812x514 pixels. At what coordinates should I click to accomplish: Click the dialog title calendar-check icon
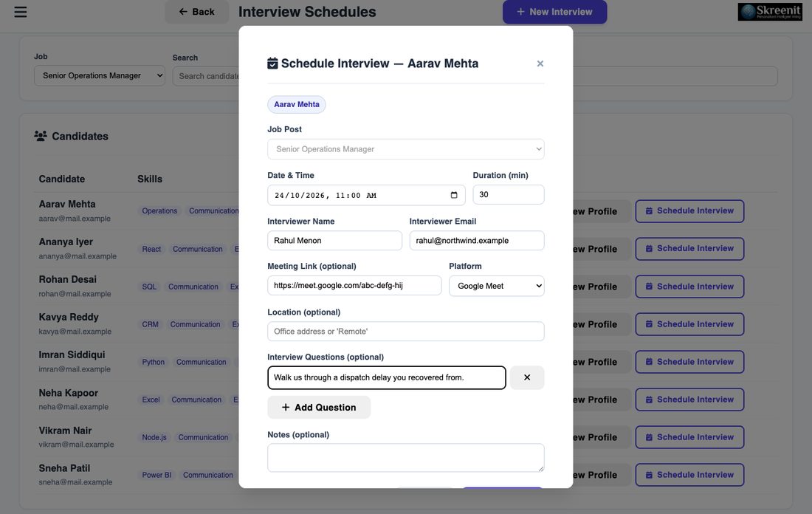tap(272, 64)
